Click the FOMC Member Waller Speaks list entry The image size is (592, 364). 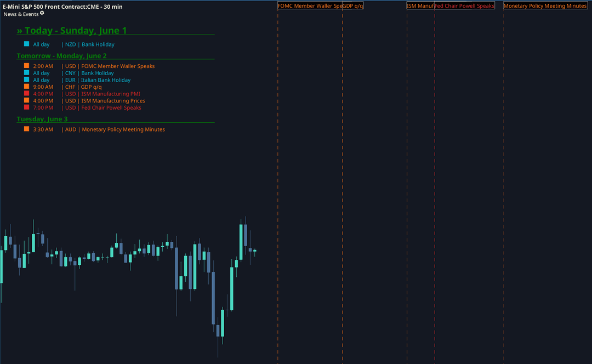[x=89, y=66]
